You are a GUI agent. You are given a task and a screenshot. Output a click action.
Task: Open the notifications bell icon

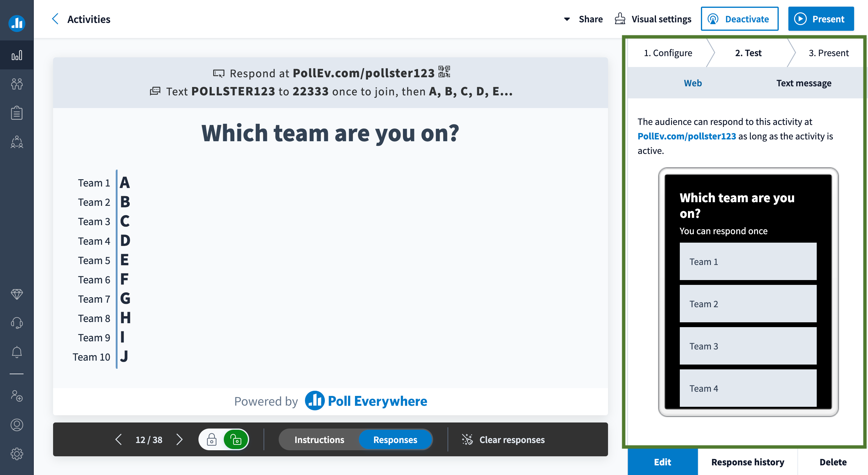(x=17, y=352)
